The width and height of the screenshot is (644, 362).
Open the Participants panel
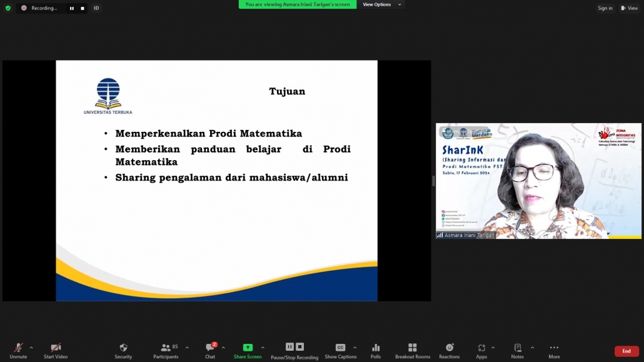click(166, 351)
